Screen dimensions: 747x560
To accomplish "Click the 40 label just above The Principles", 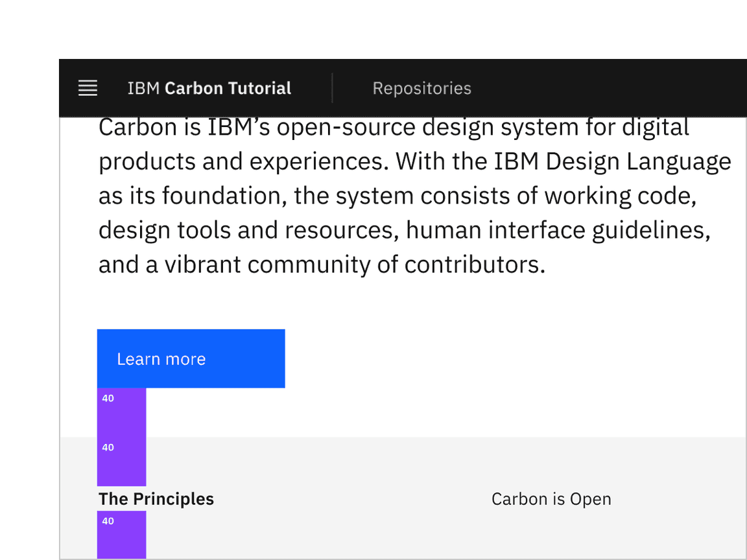I will pos(108,448).
